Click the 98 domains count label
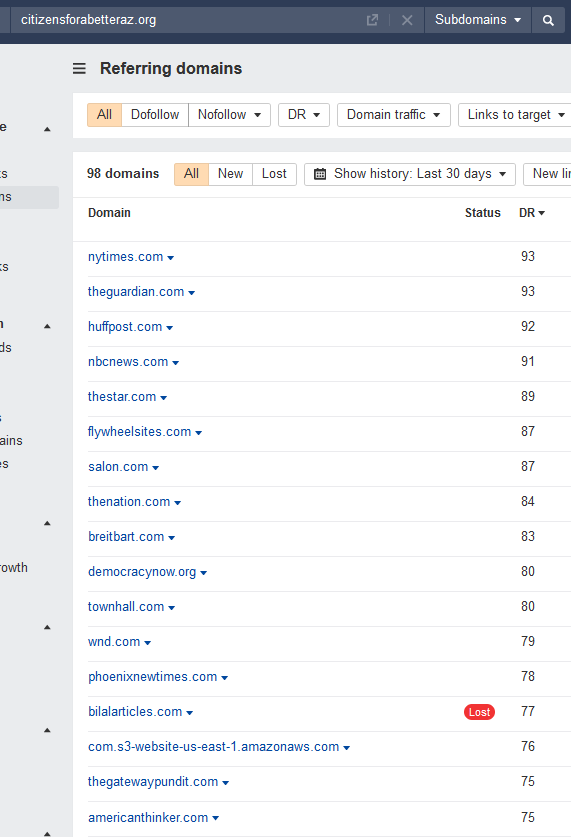The height and width of the screenshot is (837, 571). point(123,174)
